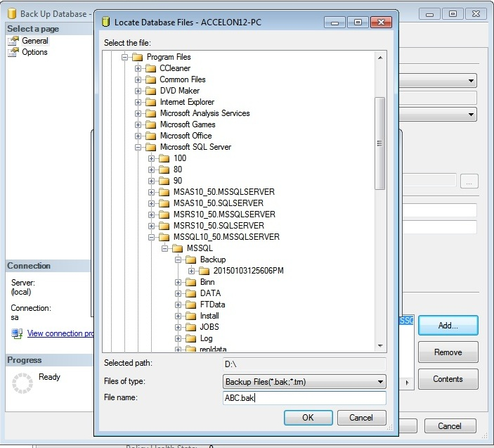Click Cancel in Back Up Database window
This screenshot has height=448, width=494.
[x=450, y=426]
